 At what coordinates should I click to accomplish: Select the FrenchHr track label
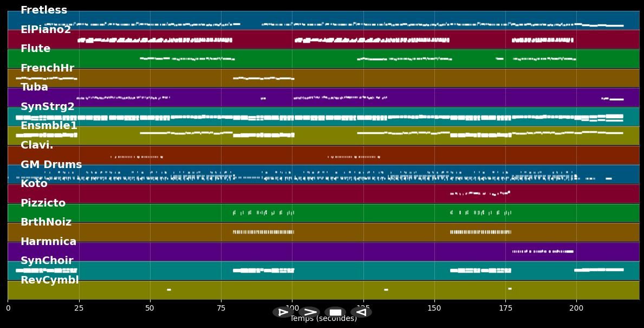coord(47,68)
